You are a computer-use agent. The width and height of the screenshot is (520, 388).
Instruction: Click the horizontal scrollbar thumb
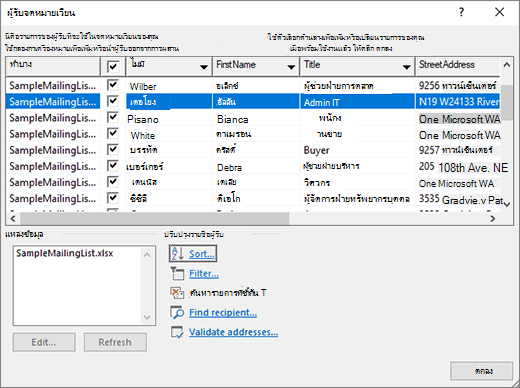click(155, 219)
